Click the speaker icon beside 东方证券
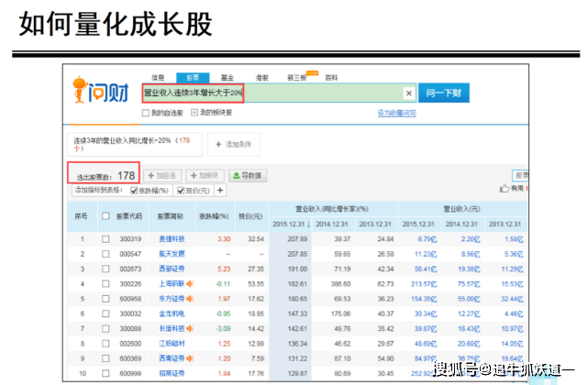588x385 pixels. (x=190, y=299)
